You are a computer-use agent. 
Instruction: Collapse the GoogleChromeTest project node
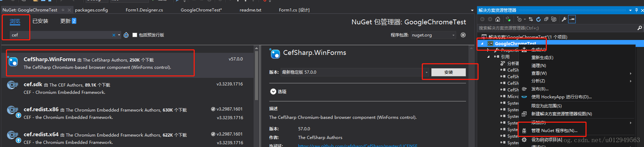(482, 43)
